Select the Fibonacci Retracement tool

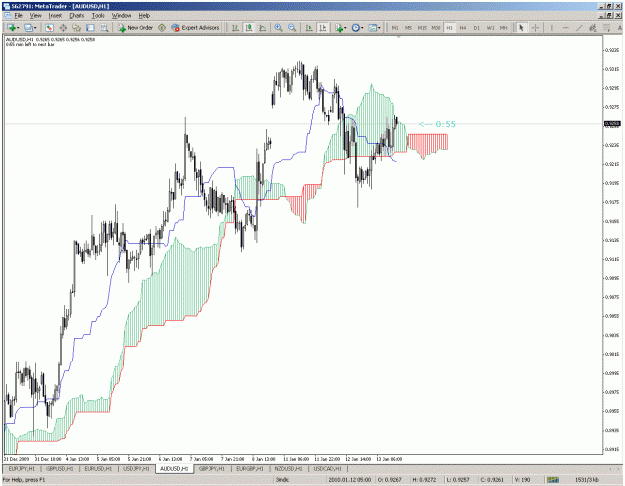tap(606, 28)
